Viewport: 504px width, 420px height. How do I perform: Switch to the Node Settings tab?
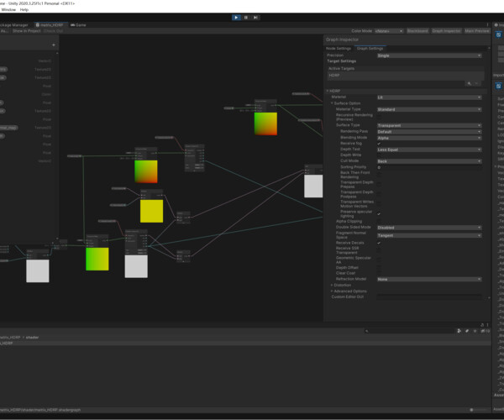[339, 49]
